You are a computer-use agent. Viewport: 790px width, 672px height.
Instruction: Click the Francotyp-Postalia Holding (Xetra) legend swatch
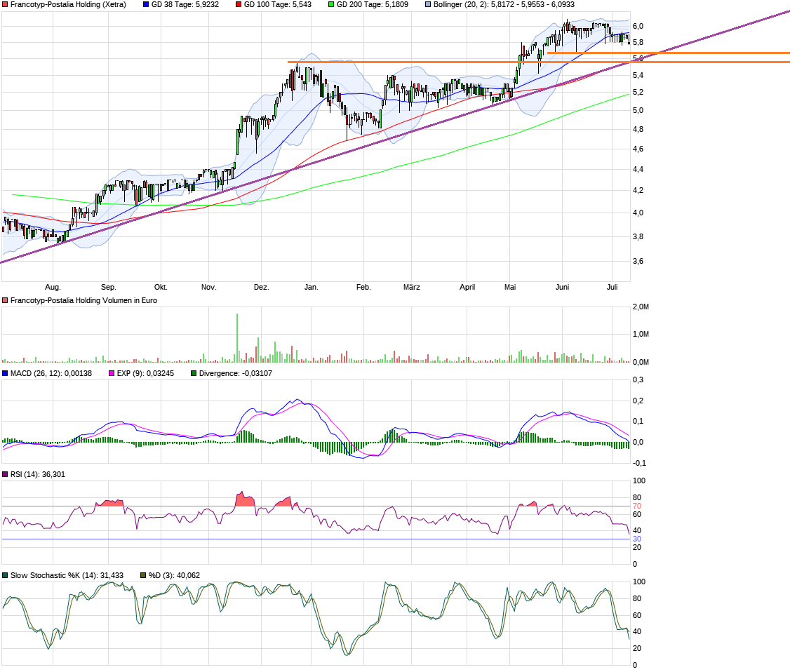tap(5, 4)
